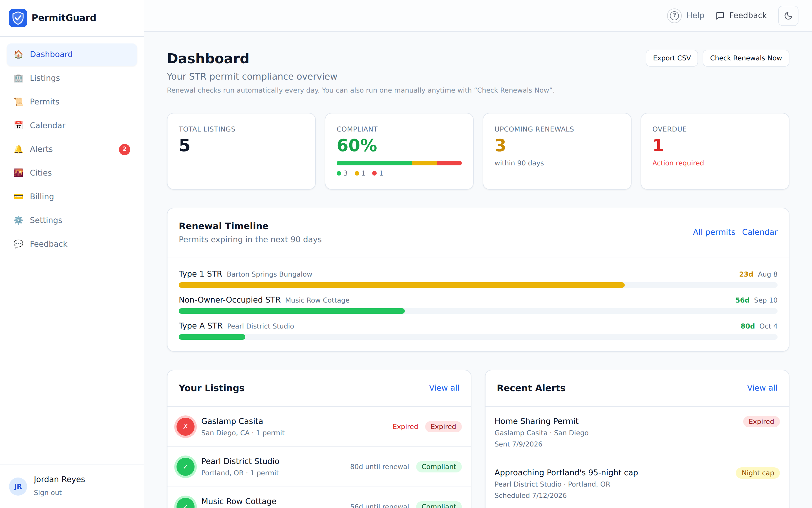Click Compliant badge on Pearl District Studio
The width and height of the screenshot is (812, 508).
[x=438, y=467]
